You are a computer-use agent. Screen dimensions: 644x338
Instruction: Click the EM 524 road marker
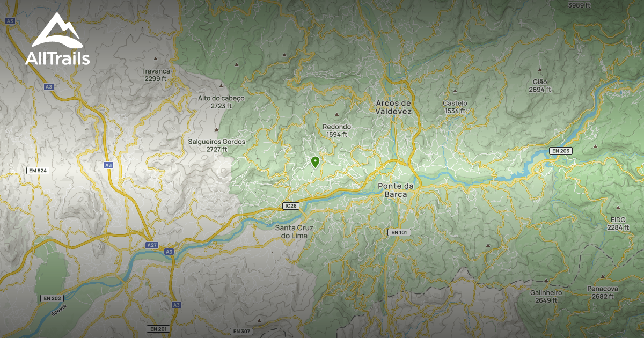(38, 171)
